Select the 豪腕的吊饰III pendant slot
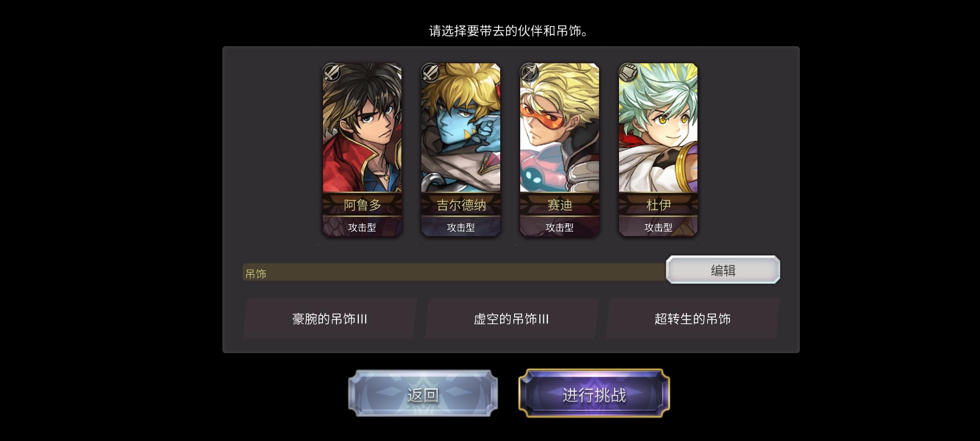Viewport: 980px width, 441px height. point(330,319)
